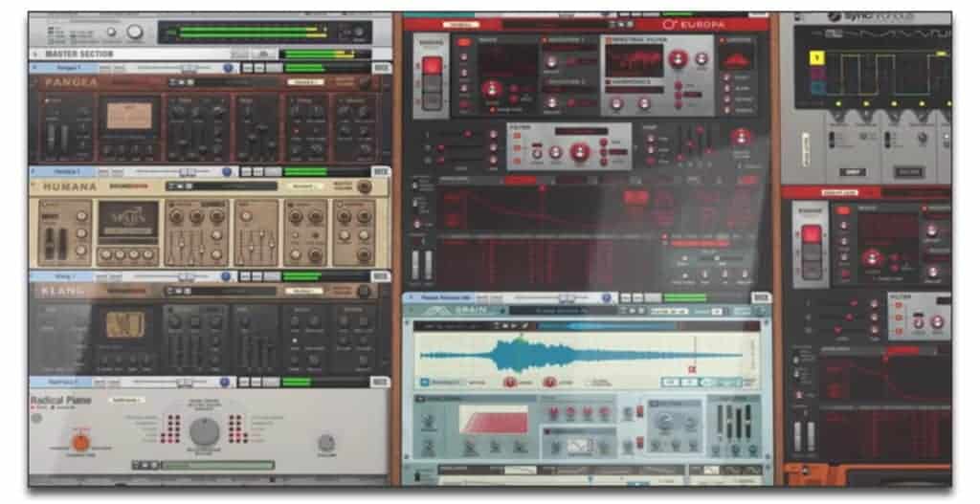Click the blue pan knob on Klang mix channel
This screenshot has height=504, width=980.
(x=227, y=276)
